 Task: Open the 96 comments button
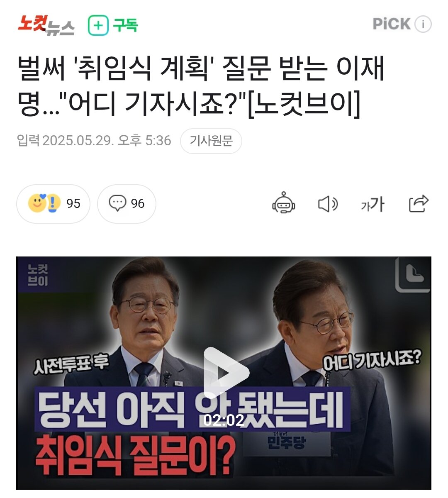[127, 204]
